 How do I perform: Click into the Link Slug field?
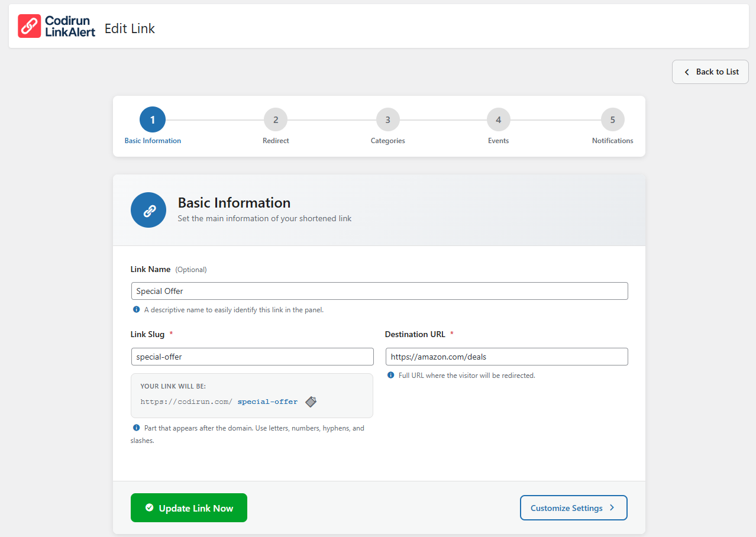(252, 357)
